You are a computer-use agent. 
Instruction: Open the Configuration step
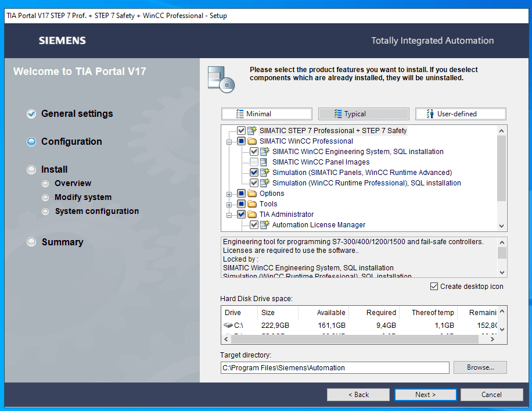(x=64, y=141)
